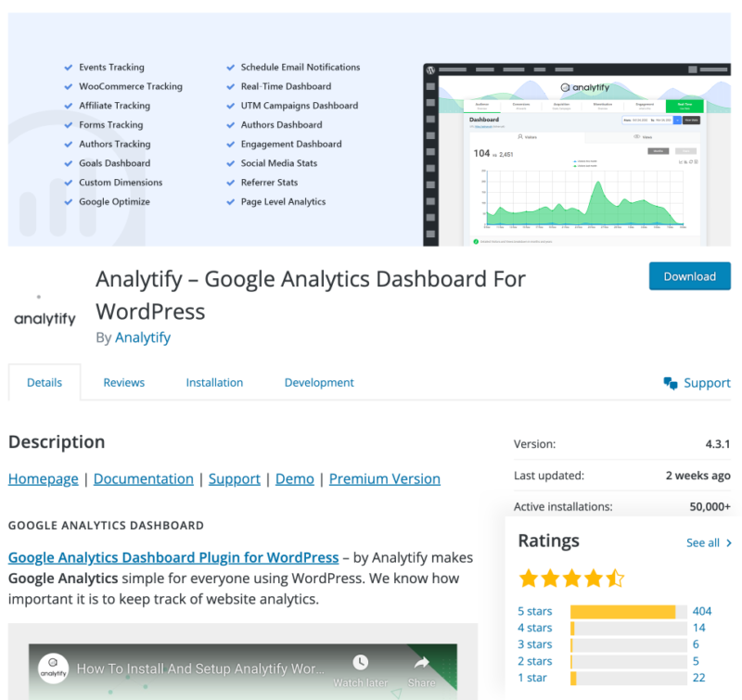This screenshot has height=700, width=742.
Task: Click the WooCommerce Tracking checkmark icon
Action: (x=68, y=86)
